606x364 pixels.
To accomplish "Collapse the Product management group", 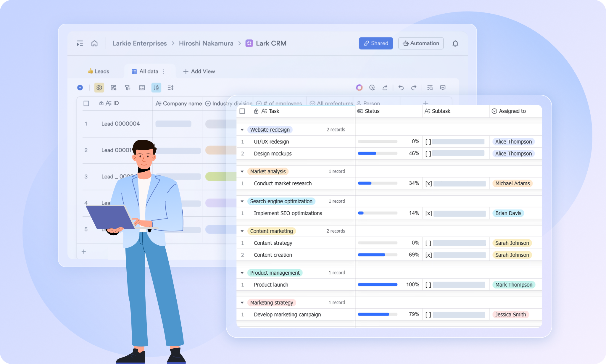I will [242, 273].
